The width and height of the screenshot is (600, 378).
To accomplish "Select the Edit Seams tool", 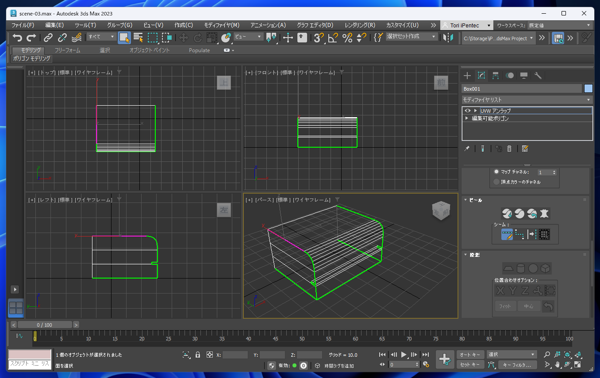I will 507,234.
